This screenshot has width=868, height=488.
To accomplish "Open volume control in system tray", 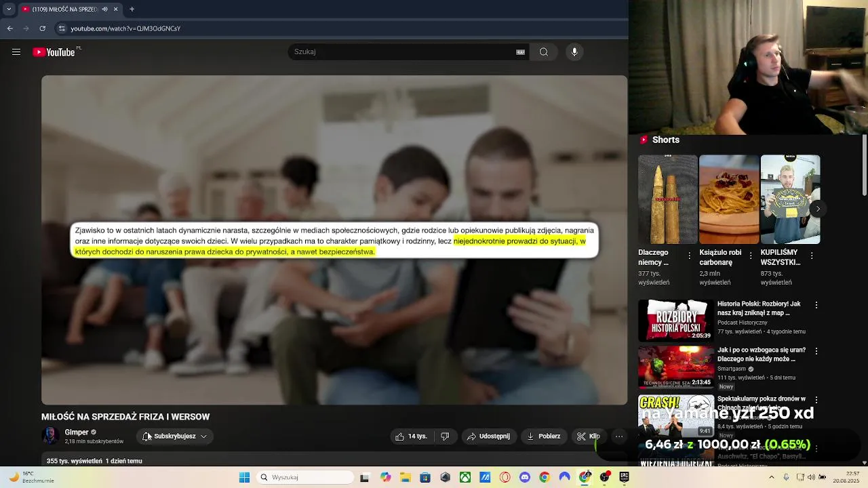I will point(812,477).
